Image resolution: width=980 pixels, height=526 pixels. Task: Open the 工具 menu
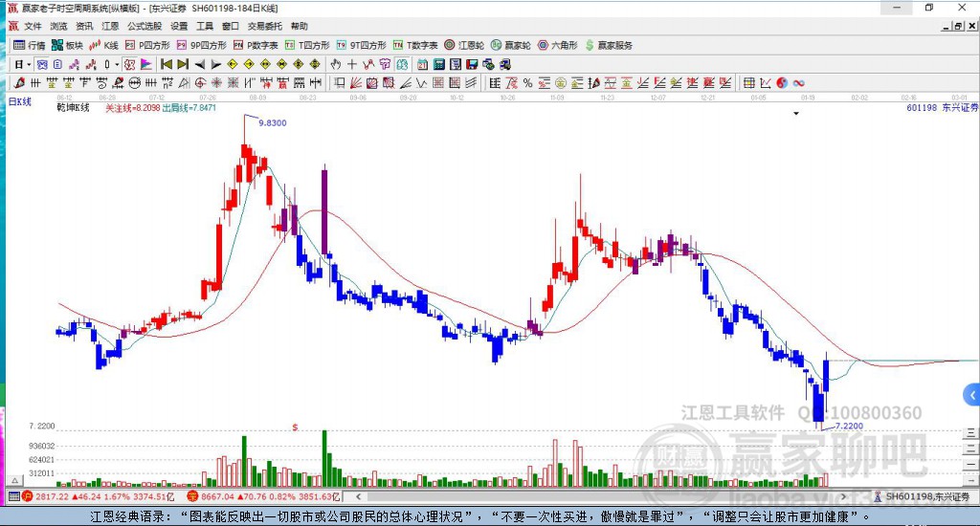click(205, 26)
